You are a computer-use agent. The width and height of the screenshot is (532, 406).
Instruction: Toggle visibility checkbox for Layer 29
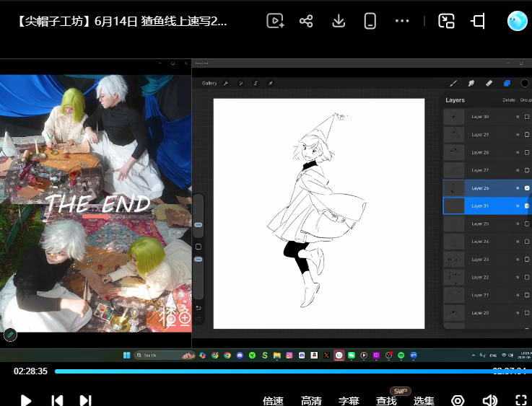526,135
